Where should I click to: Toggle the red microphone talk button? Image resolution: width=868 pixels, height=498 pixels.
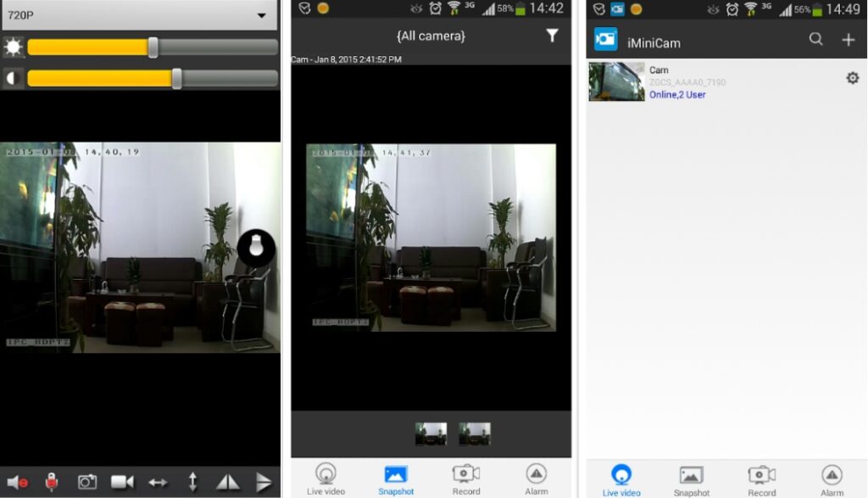click(x=51, y=482)
